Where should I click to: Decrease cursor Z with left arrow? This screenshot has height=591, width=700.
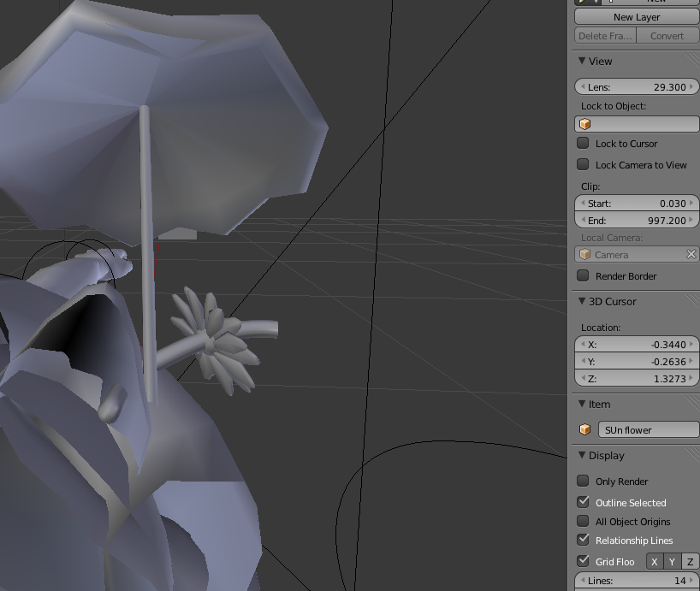point(583,378)
